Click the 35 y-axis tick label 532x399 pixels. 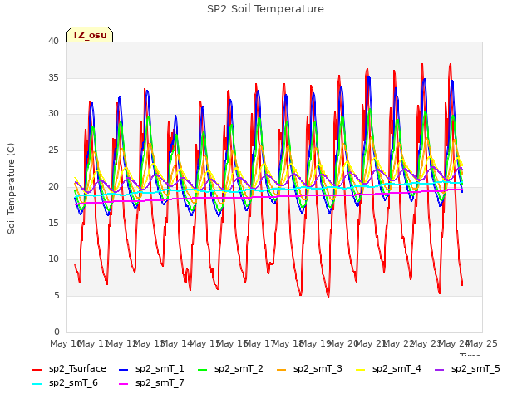click(53, 77)
